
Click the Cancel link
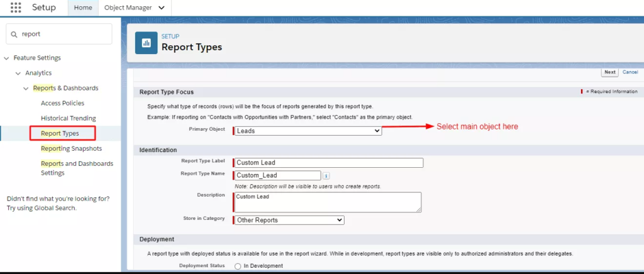tap(630, 72)
